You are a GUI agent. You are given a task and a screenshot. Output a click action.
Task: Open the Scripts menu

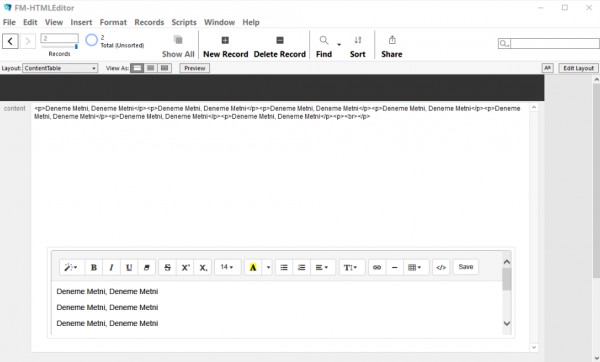184,23
